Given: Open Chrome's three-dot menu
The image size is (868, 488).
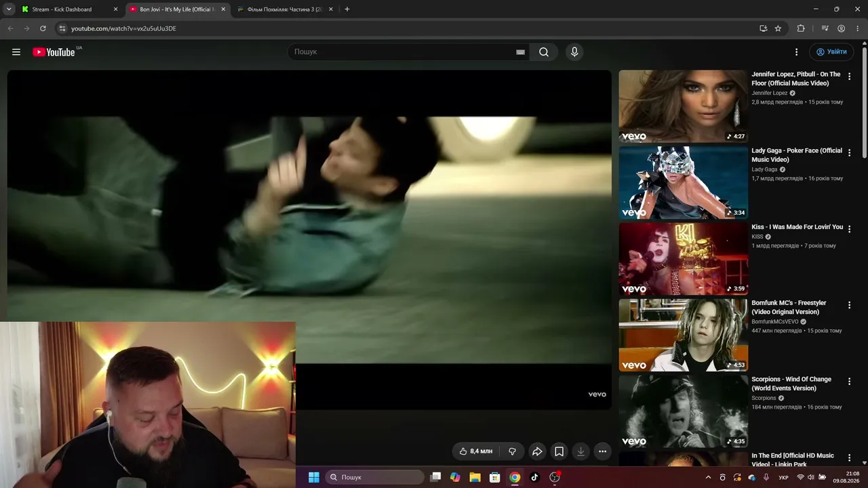Looking at the screenshot, I should coord(857,28).
